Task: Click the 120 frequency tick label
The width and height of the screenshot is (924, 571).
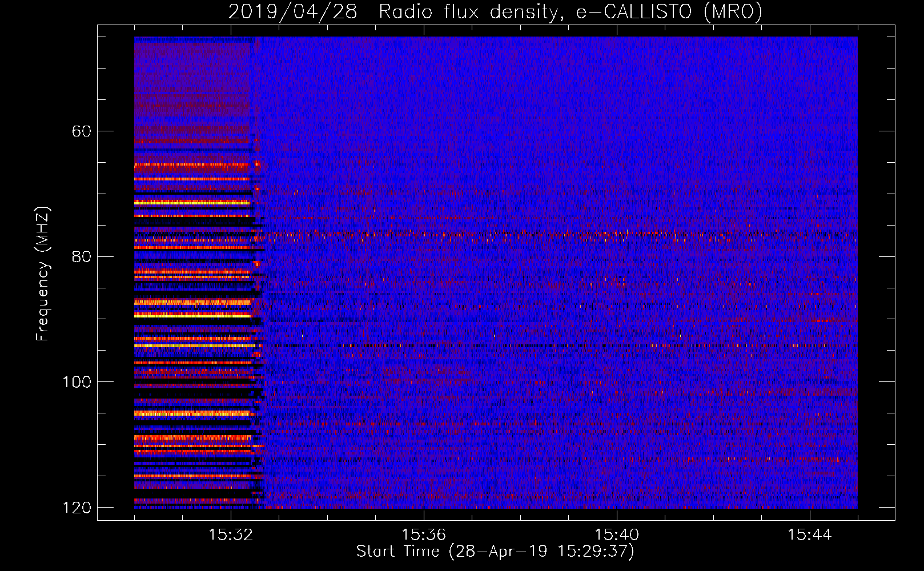Action: 77,508
